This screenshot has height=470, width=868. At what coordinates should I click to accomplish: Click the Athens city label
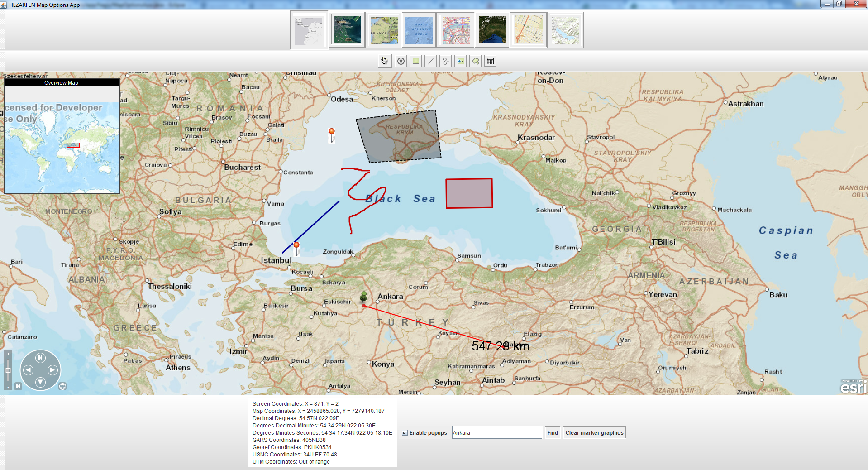coord(178,368)
